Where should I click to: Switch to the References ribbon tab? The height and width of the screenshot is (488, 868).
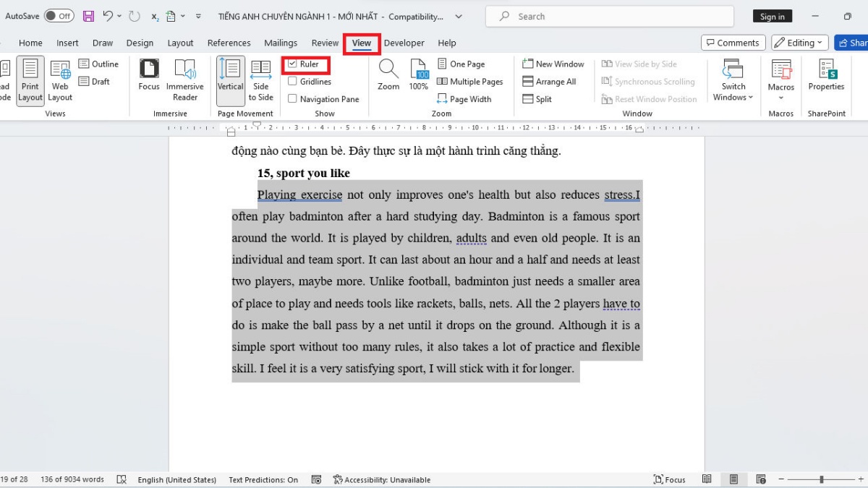pos(229,43)
